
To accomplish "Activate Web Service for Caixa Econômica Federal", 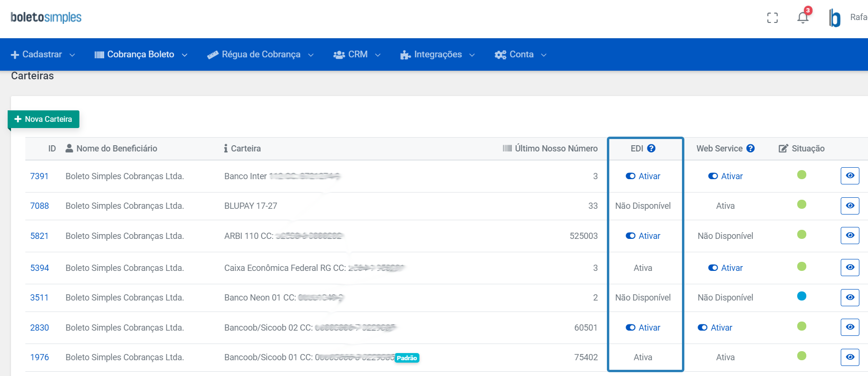I will pyautogui.click(x=725, y=268).
